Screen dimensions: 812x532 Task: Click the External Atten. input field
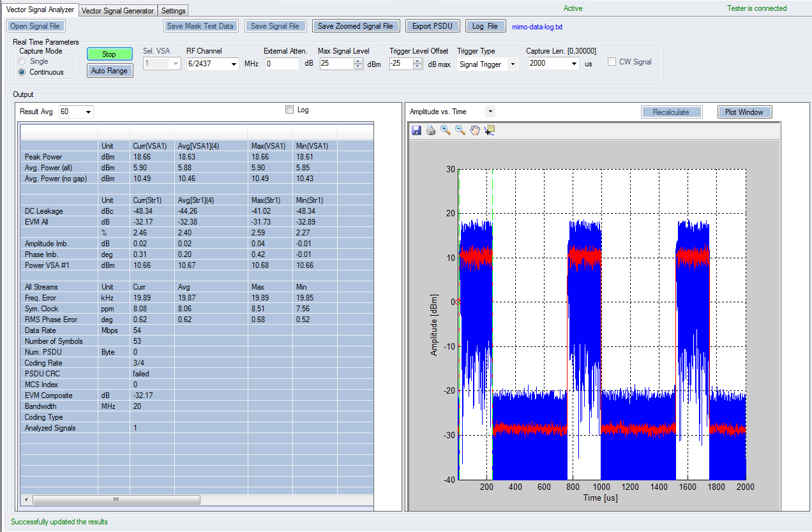282,64
